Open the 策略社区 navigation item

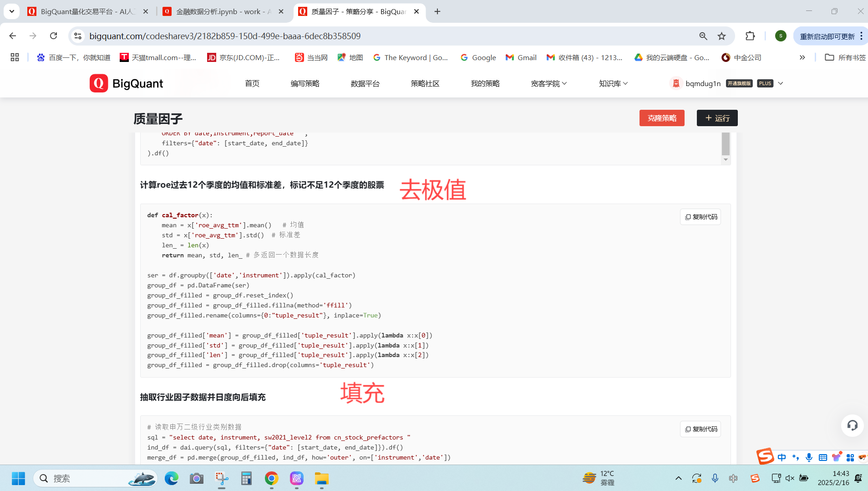coord(425,83)
